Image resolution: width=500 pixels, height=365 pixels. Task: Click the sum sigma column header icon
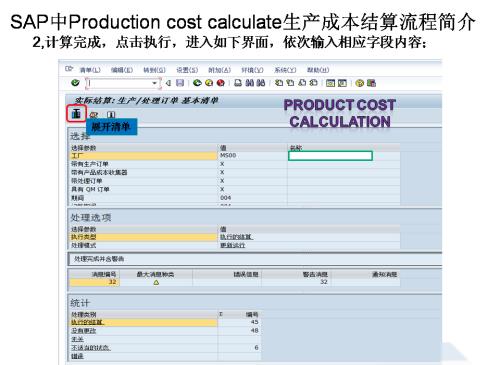(x=221, y=314)
